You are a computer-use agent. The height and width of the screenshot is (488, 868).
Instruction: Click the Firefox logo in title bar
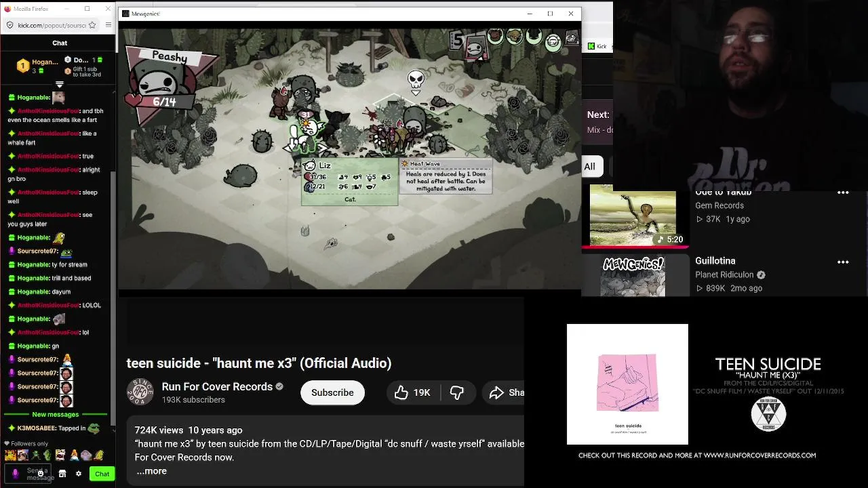pyautogui.click(x=7, y=9)
